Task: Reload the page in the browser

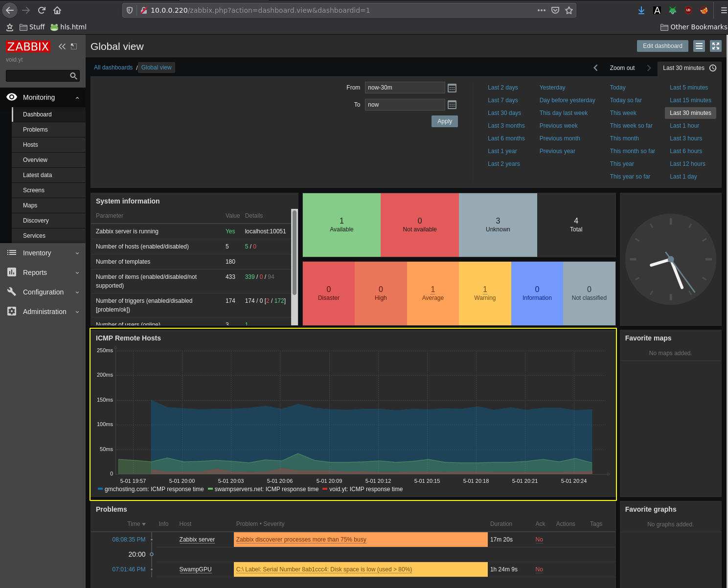Action: coord(42,10)
